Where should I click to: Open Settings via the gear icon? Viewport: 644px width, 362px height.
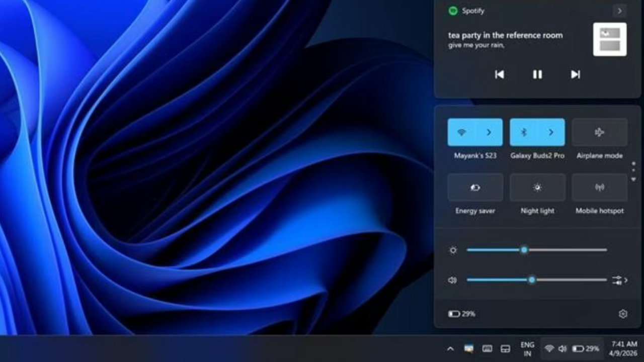(623, 313)
